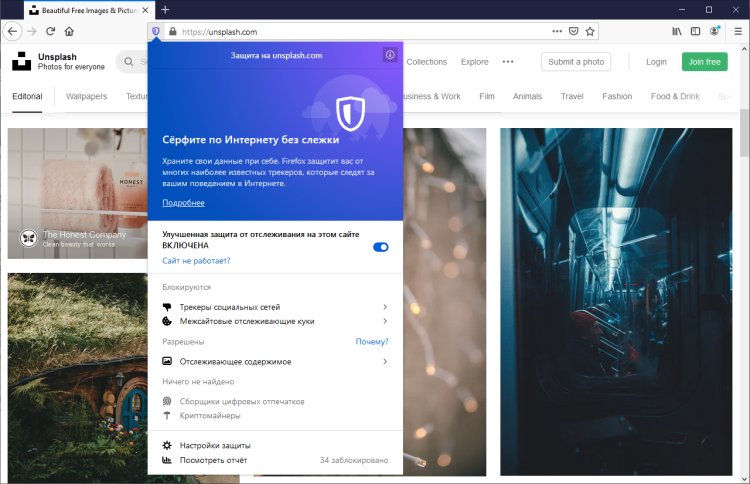Open the dark subway train photo

tap(616, 302)
